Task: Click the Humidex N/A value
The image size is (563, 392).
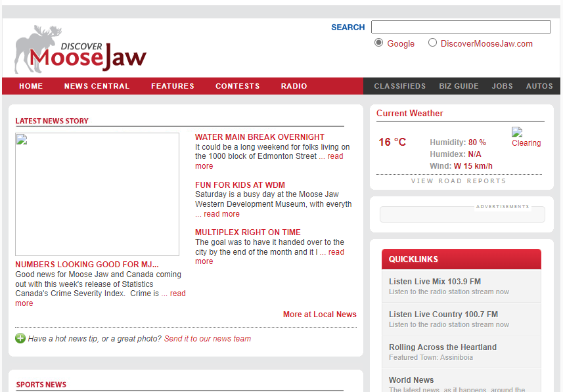Action: 475,154
